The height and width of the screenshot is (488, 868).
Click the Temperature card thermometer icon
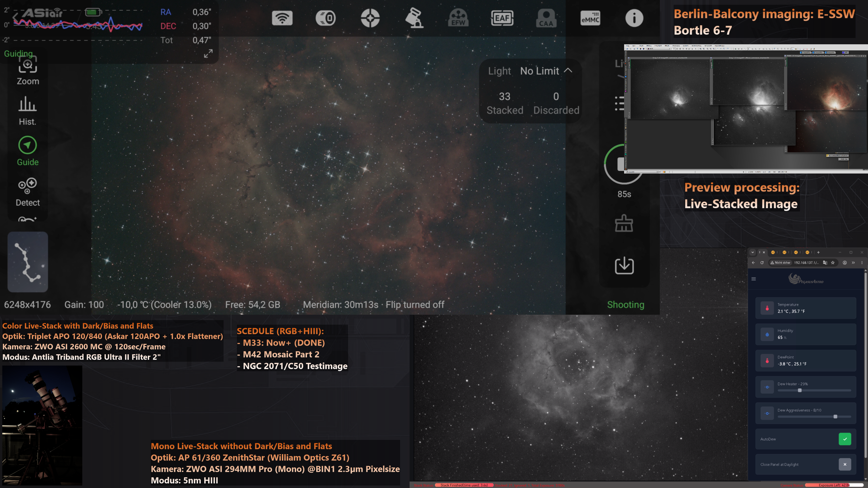pos(767,308)
